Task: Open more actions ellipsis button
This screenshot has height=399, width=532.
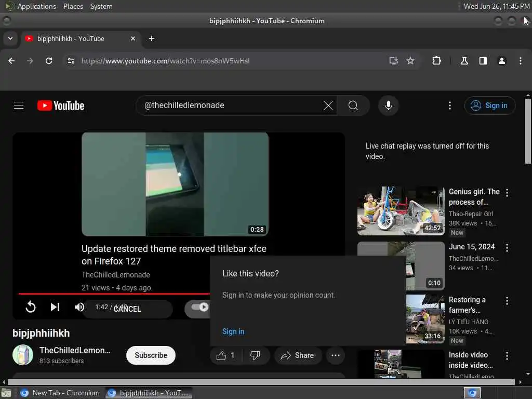Action: point(336,355)
